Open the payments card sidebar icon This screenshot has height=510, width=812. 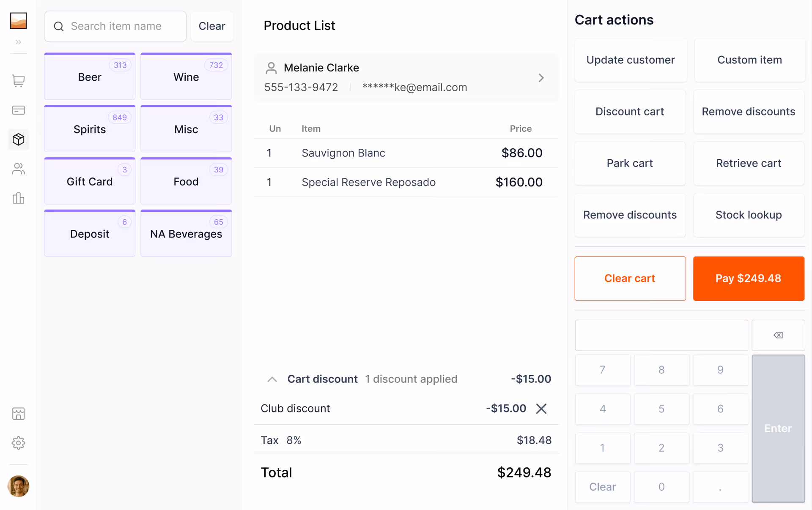click(x=18, y=110)
